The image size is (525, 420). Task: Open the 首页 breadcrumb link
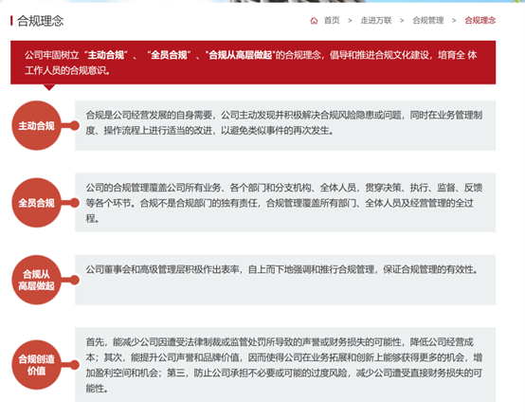coord(332,21)
